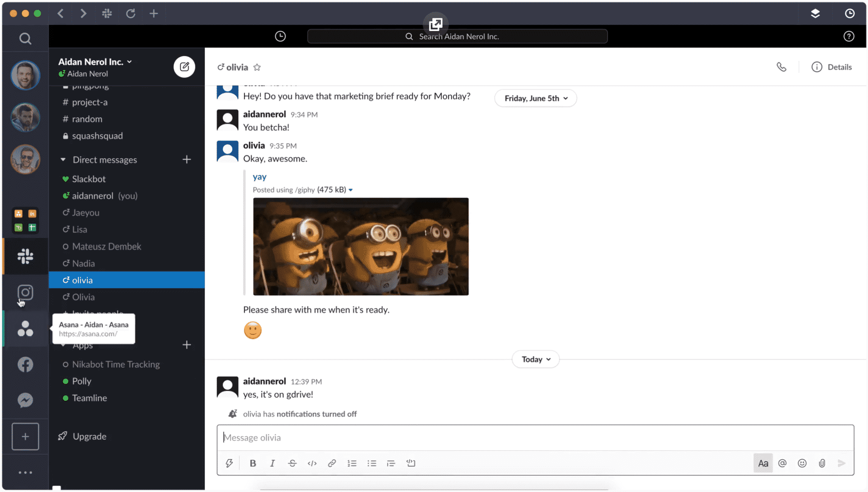Toggle olivia's starred contact status
The width and height of the screenshot is (868, 492).
point(258,67)
